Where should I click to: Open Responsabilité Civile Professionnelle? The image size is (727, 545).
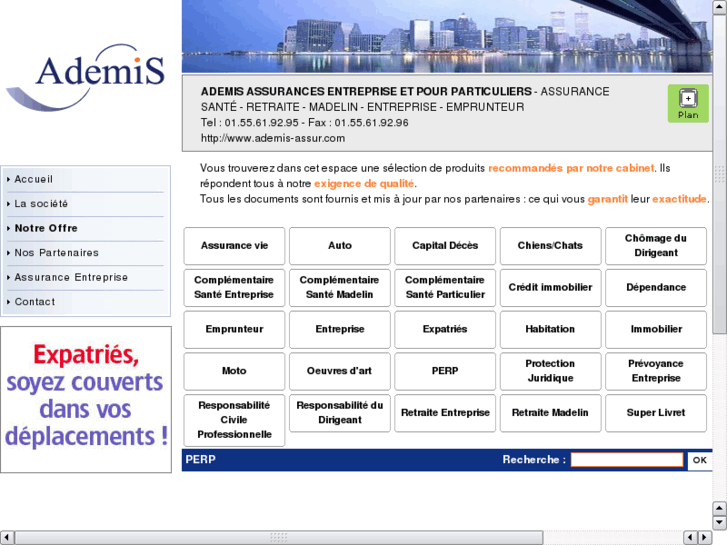pyautogui.click(x=234, y=420)
